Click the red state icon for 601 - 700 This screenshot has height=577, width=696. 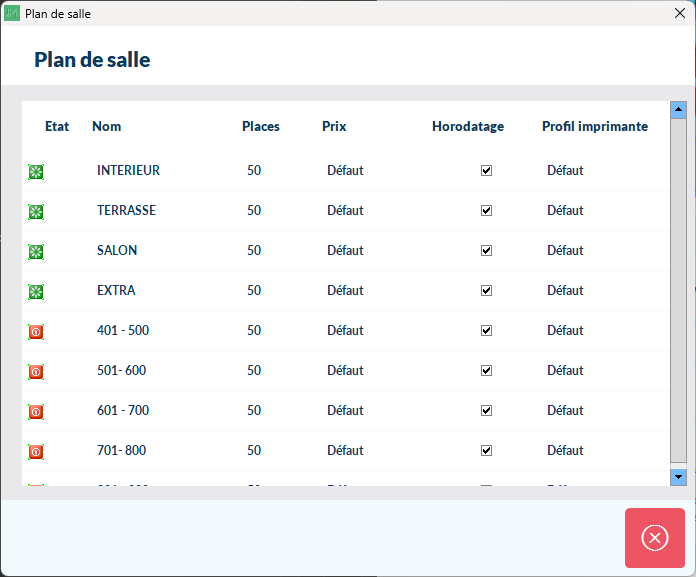[x=36, y=411]
